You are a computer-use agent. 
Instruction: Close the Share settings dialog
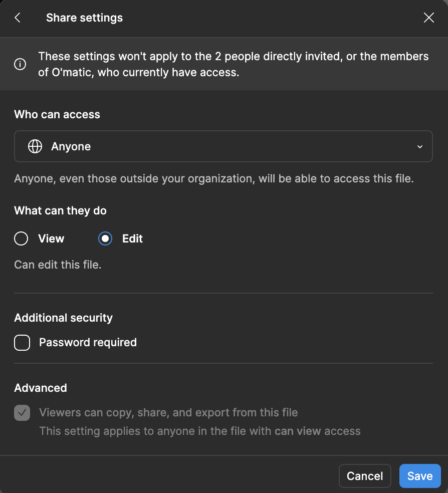tap(429, 18)
